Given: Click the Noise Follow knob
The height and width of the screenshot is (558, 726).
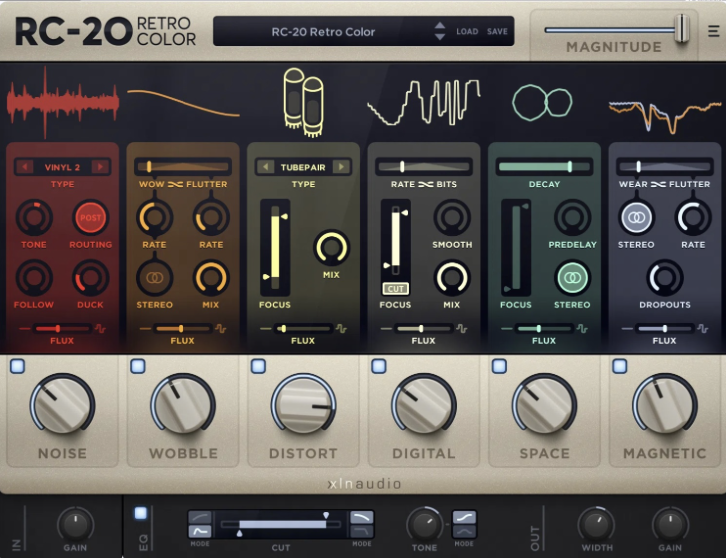Looking at the screenshot, I should point(34,278).
